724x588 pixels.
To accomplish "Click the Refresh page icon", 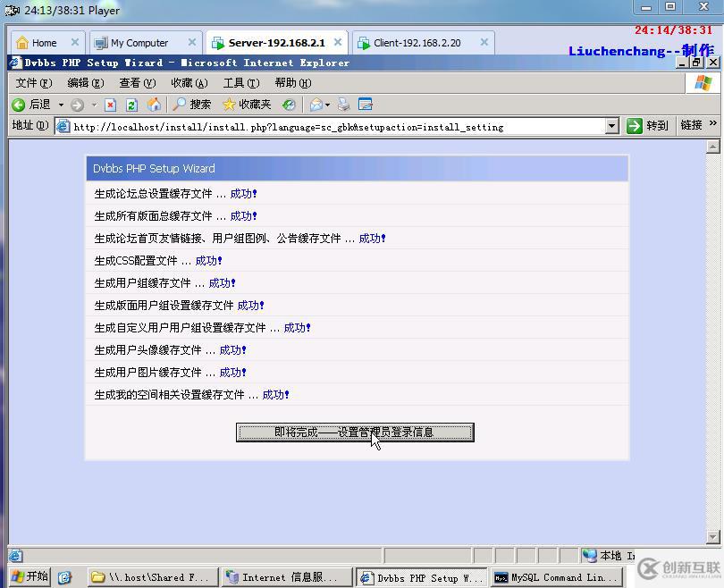I will pos(131,105).
